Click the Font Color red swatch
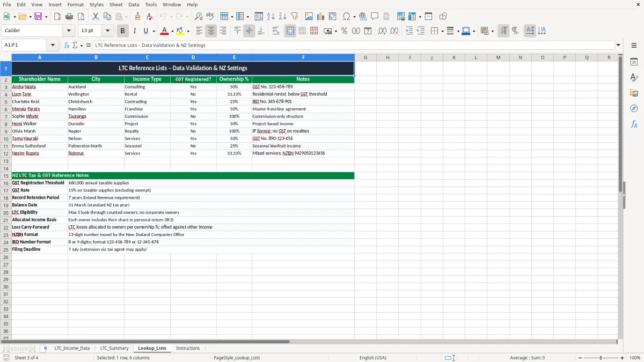644x362 pixels. [165, 31]
